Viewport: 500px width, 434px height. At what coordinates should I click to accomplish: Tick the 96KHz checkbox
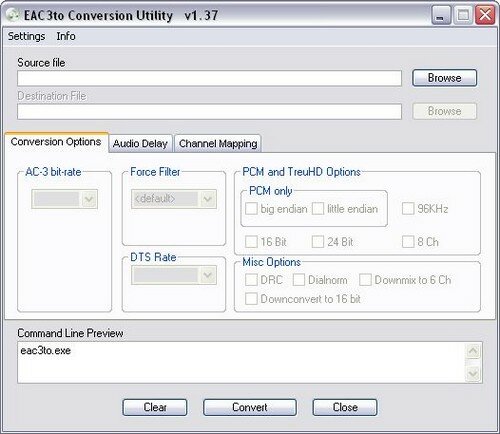[x=408, y=209]
